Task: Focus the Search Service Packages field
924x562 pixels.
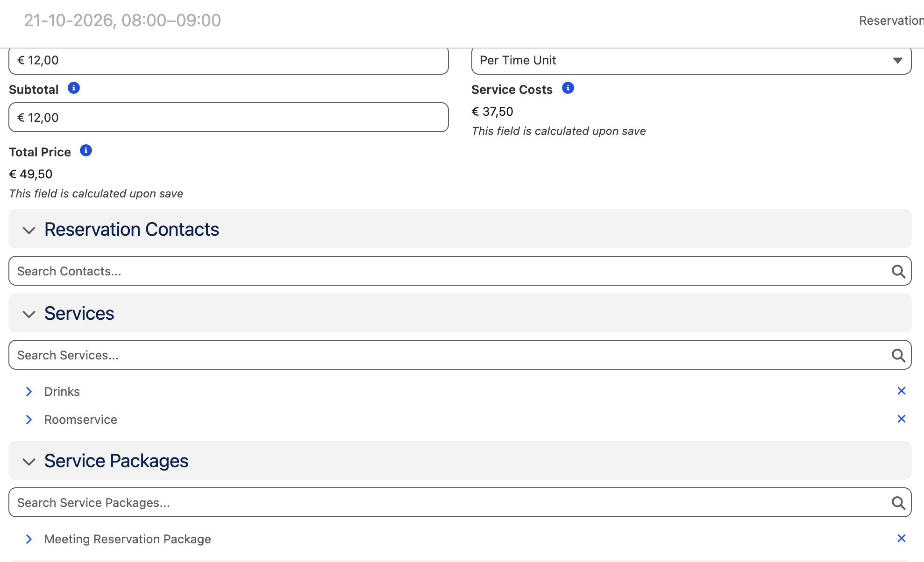Action: 460,502
